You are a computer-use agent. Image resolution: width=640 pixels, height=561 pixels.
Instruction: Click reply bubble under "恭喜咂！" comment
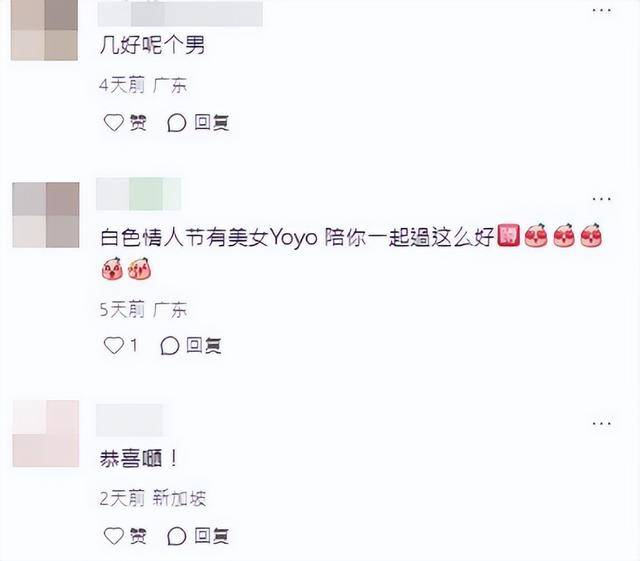pyautogui.click(x=177, y=536)
